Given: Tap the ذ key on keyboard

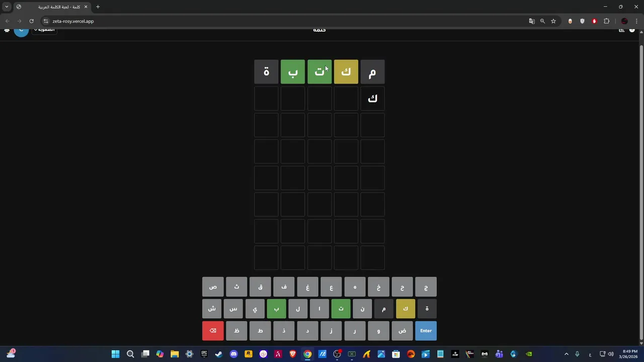Looking at the screenshot, I should click(284, 331).
